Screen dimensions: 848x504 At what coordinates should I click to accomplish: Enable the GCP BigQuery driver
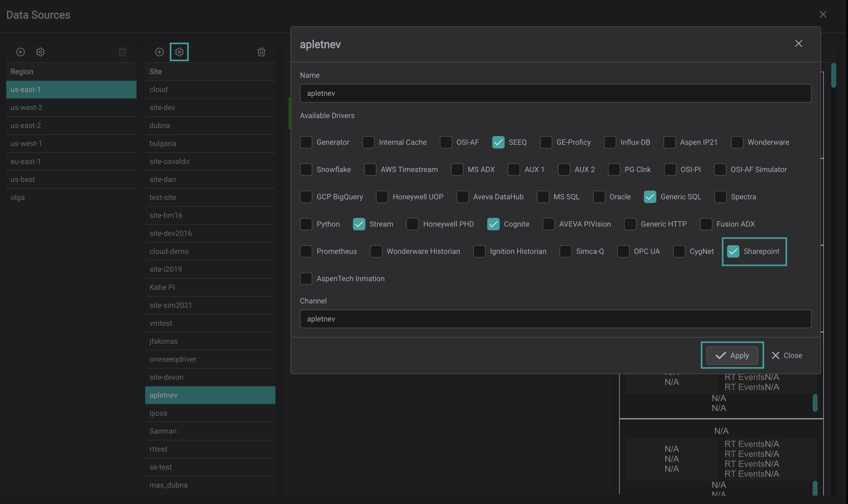click(306, 197)
